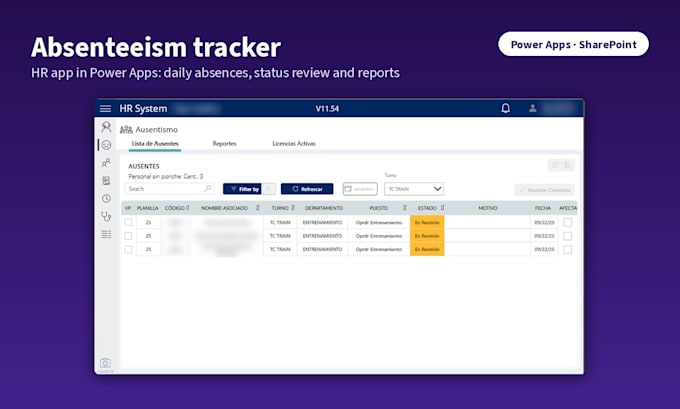Image resolution: width=680 pixels, height=409 pixels.
Task: Focus the Search input field
Action: pyautogui.click(x=169, y=189)
